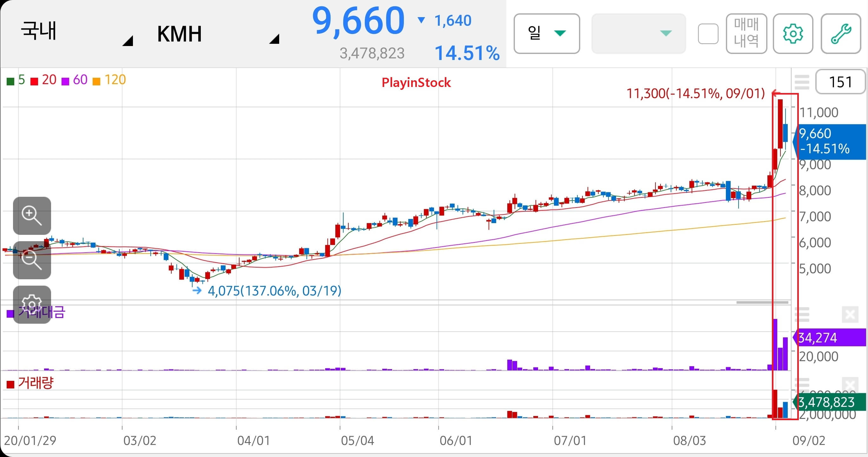Select the 20-day moving average red legend swatch
The height and width of the screenshot is (457, 868).
pos(34,81)
